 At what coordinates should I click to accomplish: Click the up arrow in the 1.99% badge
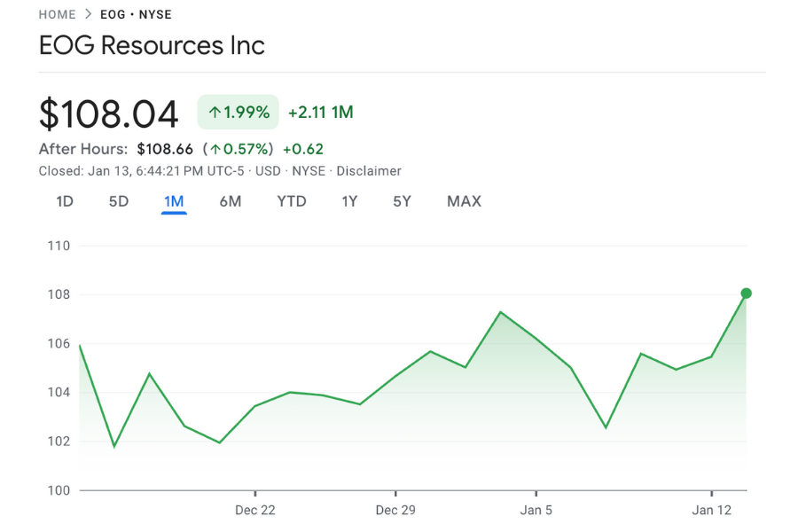click(214, 112)
